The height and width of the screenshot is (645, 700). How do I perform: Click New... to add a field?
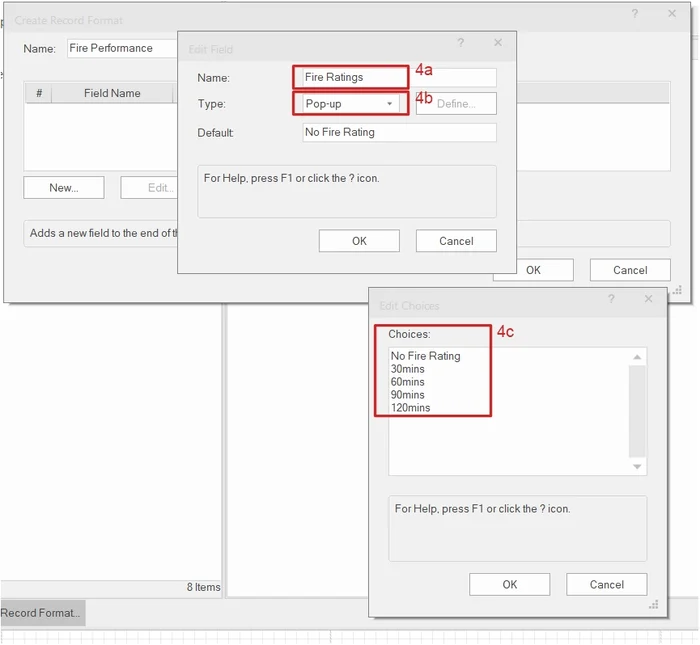[x=63, y=188]
